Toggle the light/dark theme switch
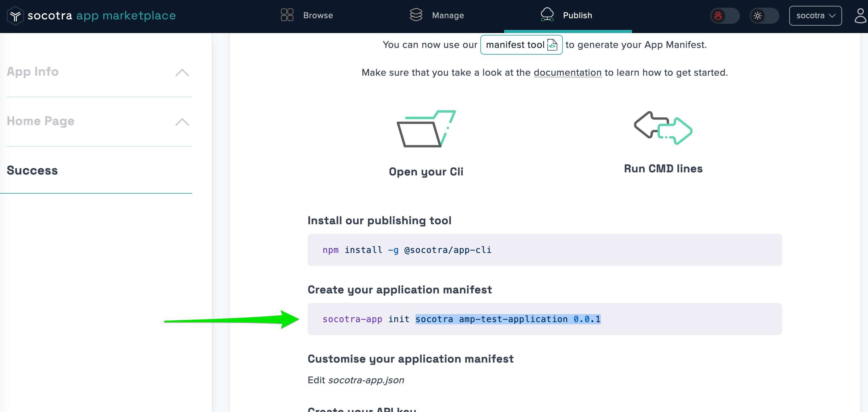Viewport: 868px width, 412px height. (x=764, y=16)
